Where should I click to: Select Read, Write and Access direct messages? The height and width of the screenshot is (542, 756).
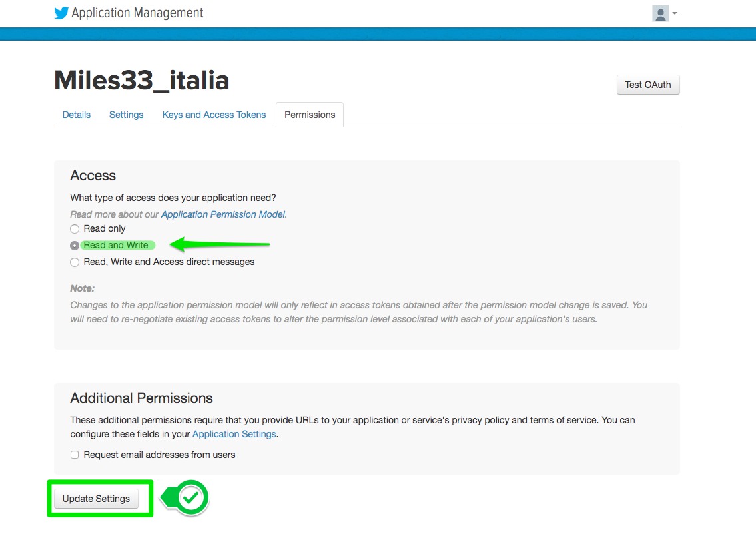point(75,262)
